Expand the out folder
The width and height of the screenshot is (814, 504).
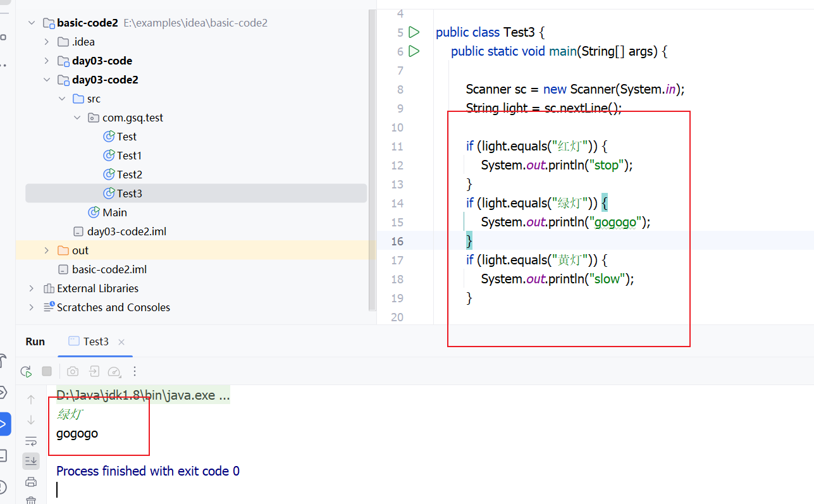[x=47, y=250]
